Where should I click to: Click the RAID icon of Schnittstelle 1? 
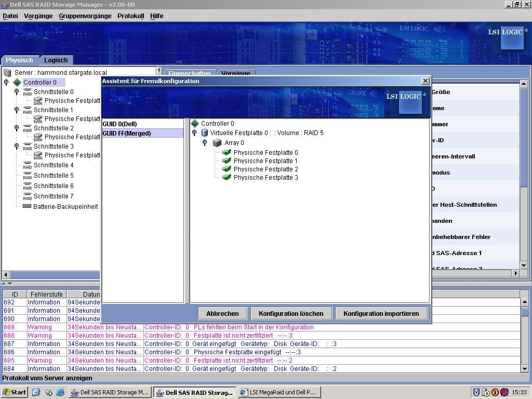coord(28,110)
